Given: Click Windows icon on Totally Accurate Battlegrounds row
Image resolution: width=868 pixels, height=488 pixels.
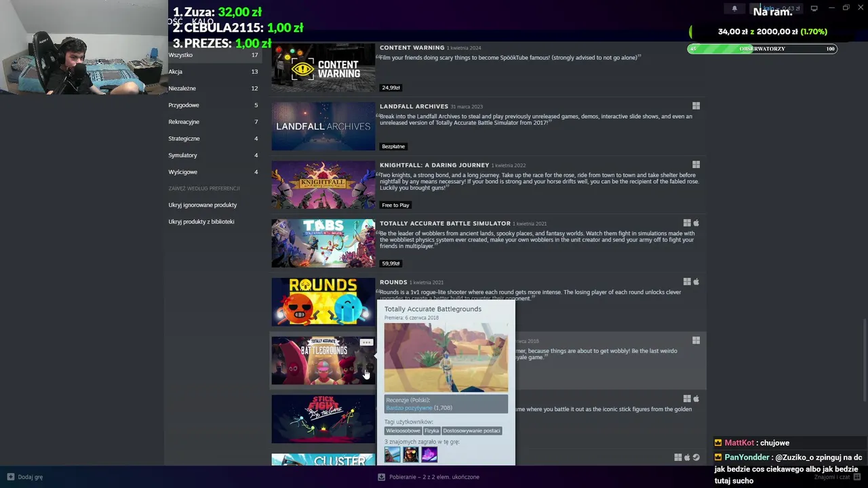Looking at the screenshot, I should 696,340.
